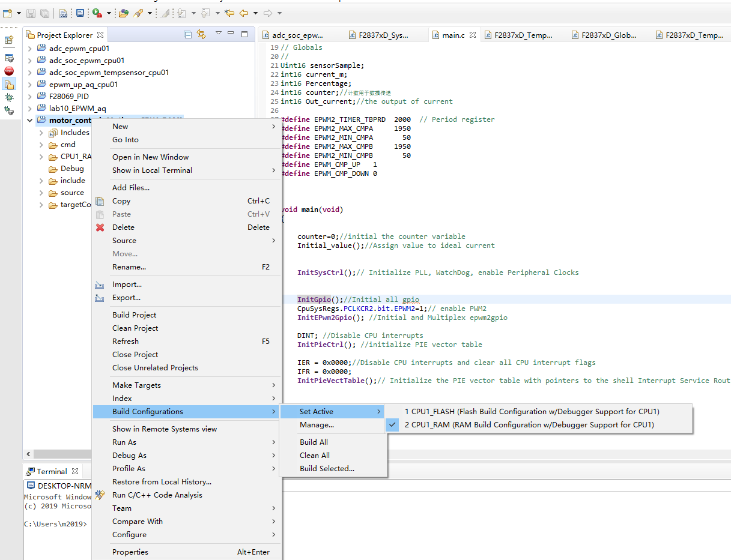Open a terminal with the monitor icon
The height and width of the screenshot is (560, 731).
80,13
